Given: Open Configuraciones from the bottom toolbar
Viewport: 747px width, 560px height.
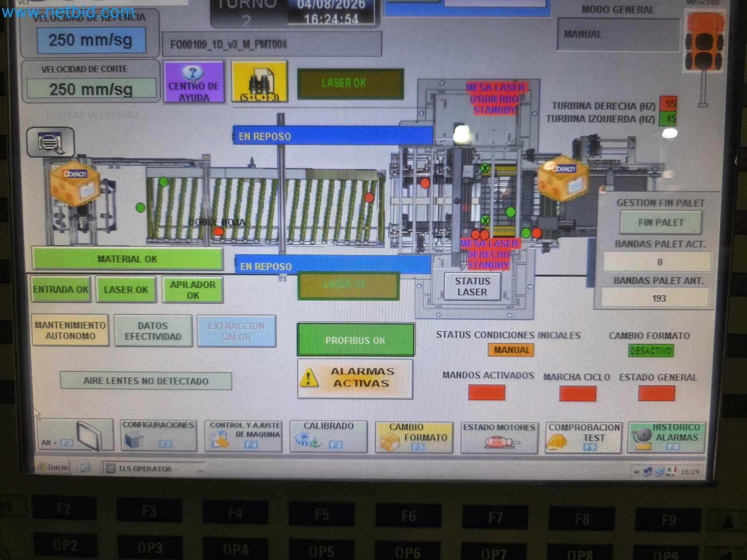Looking at the screenshot, I should (x=158, y=435).
